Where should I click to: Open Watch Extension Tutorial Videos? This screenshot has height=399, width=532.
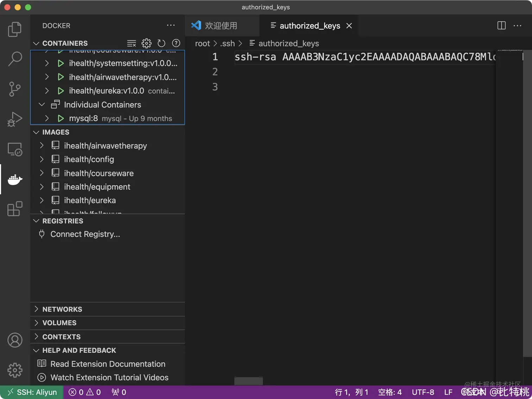click(109, 377)
